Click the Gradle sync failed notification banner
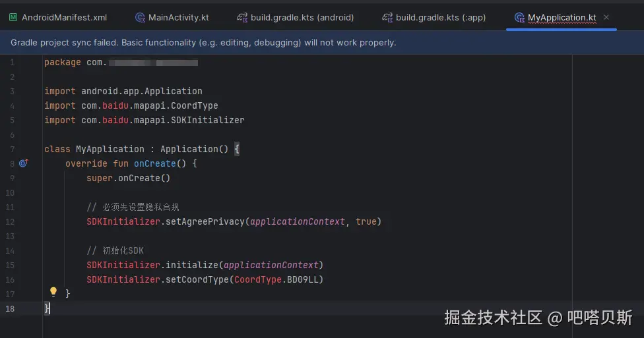This screenshot has width=644, height=338. point(322,42)
